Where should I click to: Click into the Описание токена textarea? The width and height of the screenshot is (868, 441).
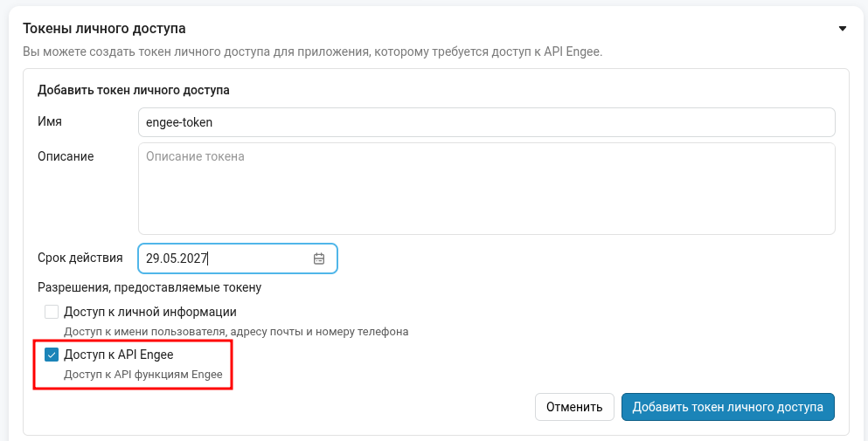(x=487, y=189)
